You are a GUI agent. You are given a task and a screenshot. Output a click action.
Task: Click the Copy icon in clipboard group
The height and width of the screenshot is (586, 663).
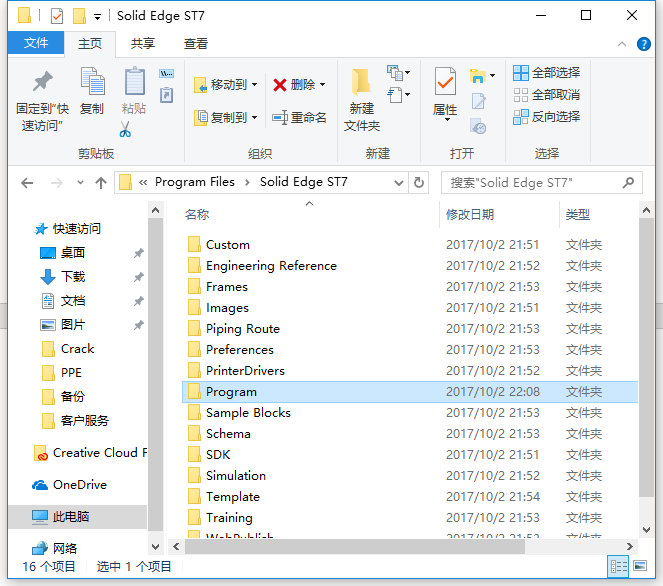(x=92, y=81)
